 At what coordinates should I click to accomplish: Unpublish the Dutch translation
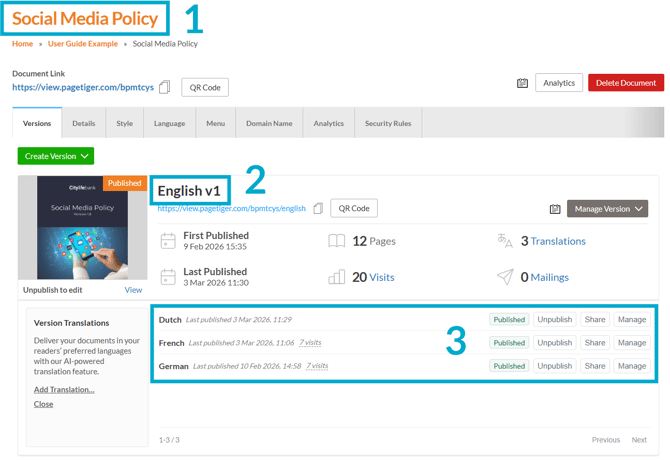(555, 319)
